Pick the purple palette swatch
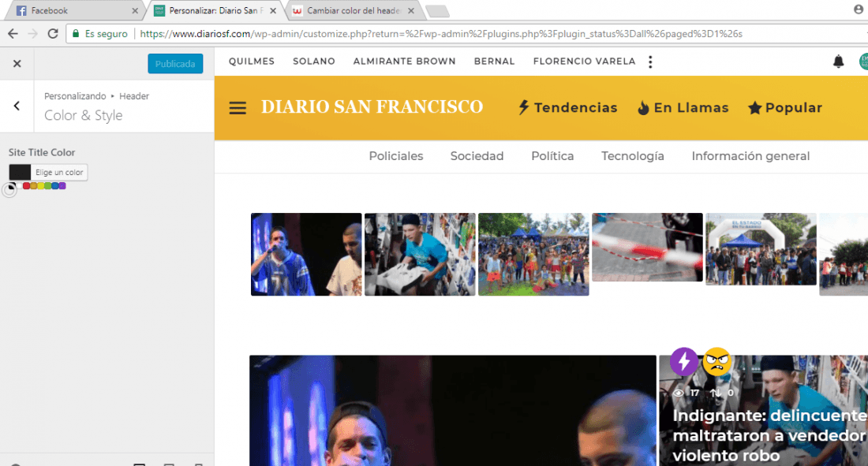This screenshot has height=466, width=868. tap(62, 186)
